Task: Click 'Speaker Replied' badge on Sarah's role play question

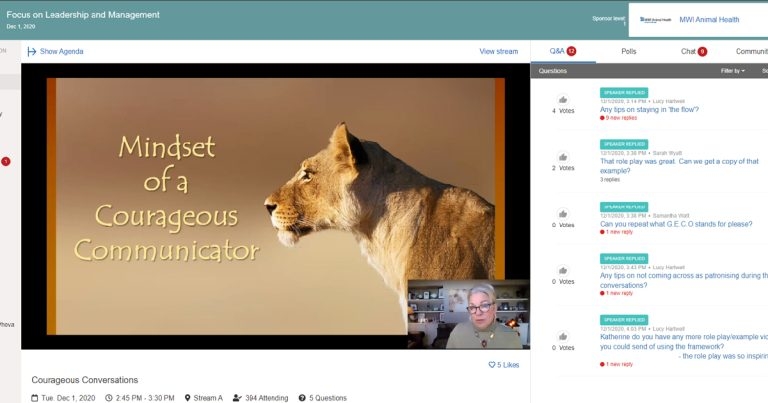Action: [624, 144]
